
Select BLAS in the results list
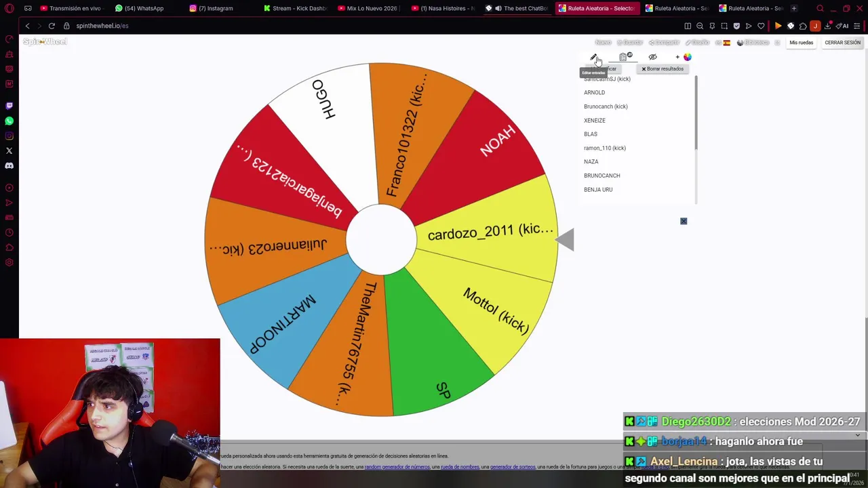point(591,134)
